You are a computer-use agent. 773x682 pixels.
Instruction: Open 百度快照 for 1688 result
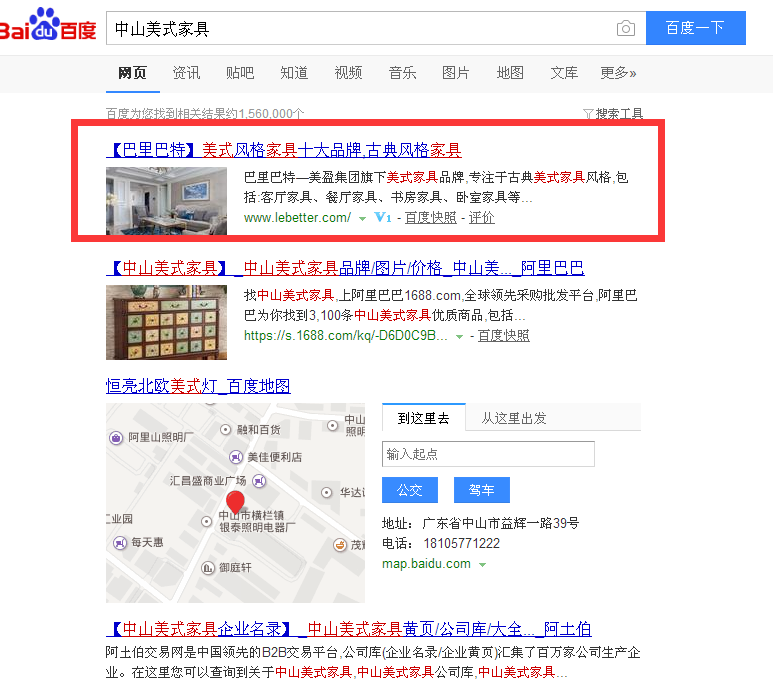[x=504, y=336]
